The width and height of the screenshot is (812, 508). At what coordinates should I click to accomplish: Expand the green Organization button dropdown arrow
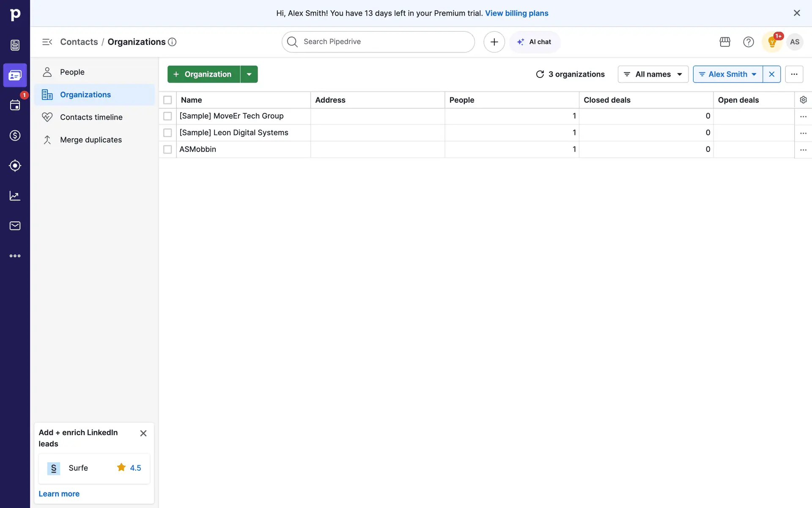(x=249, y=74)
